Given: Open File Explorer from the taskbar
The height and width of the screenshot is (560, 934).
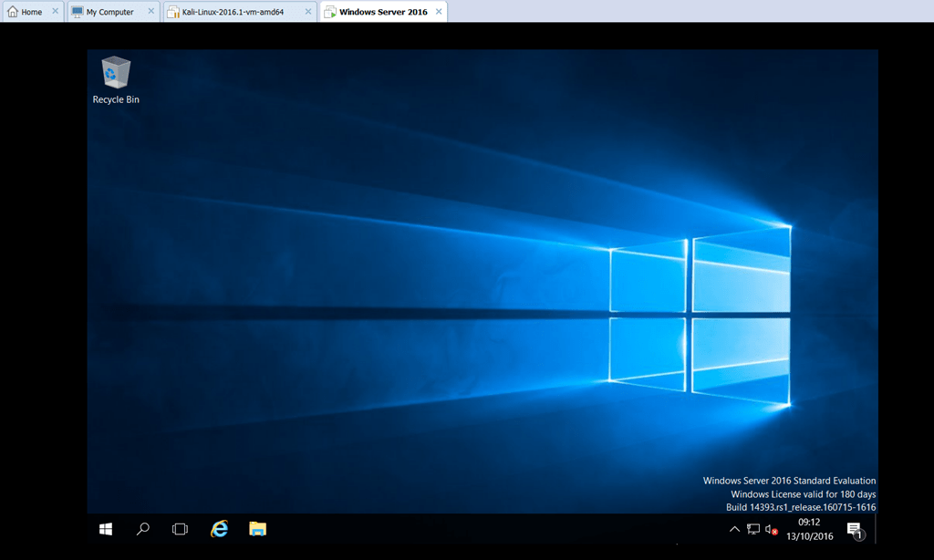Looking at the screenshot, I should click(257, 529).
